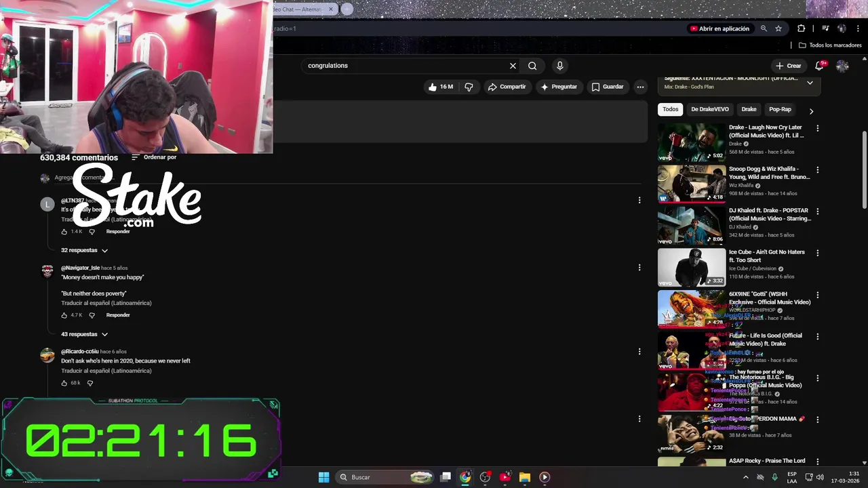Open options for DJ Khaled POPSTAR video
Image resolution: width=868 pixels, height=488 pixels.
coord(817,211)
